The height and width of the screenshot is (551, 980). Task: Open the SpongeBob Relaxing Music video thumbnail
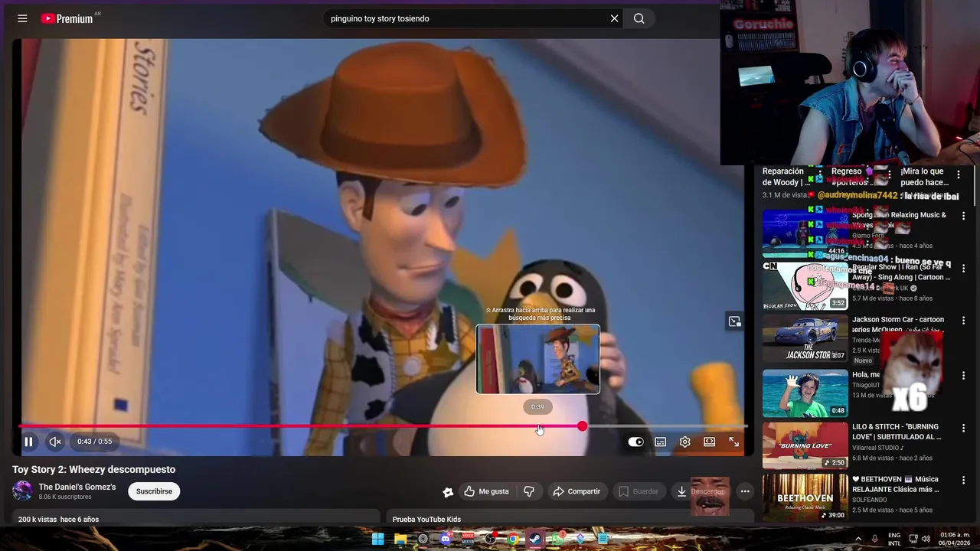pos(805,233)
